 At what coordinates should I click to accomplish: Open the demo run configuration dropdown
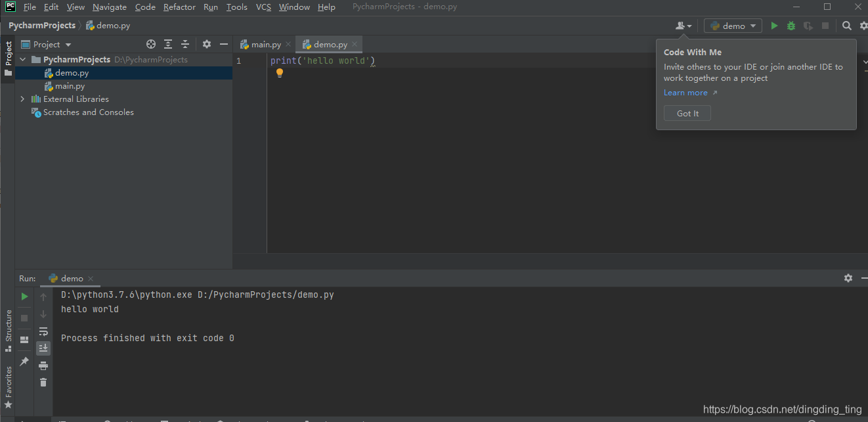coord(733,26)
